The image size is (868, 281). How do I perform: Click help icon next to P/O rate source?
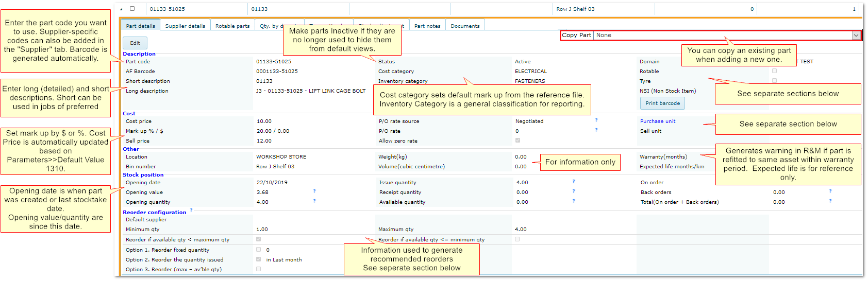click(x=596, y=120)
